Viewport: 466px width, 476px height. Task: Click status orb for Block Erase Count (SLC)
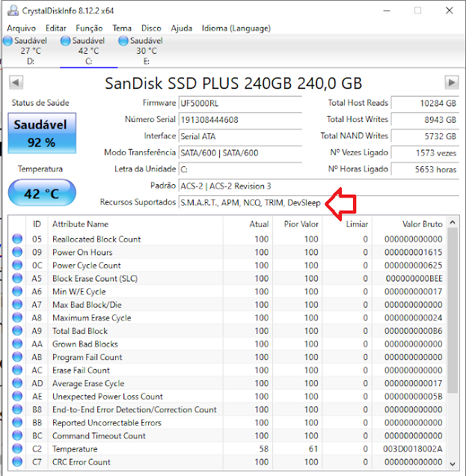17,278
